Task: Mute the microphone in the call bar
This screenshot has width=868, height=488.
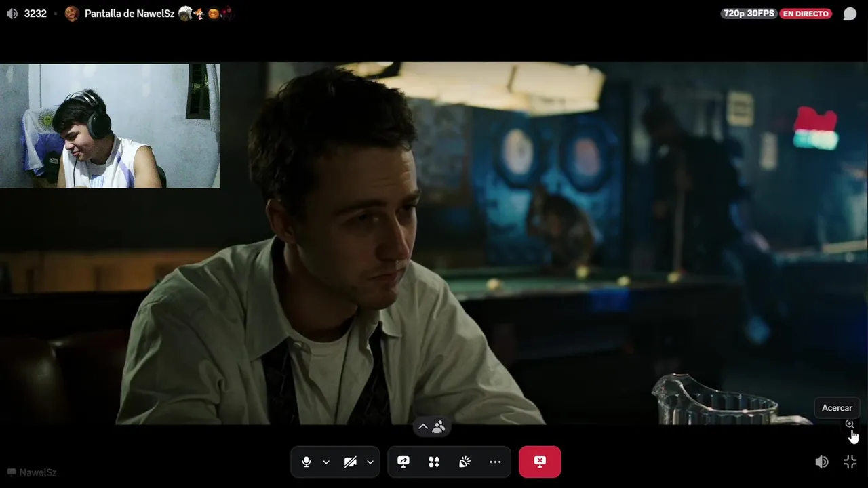Action: click(307, 462)
